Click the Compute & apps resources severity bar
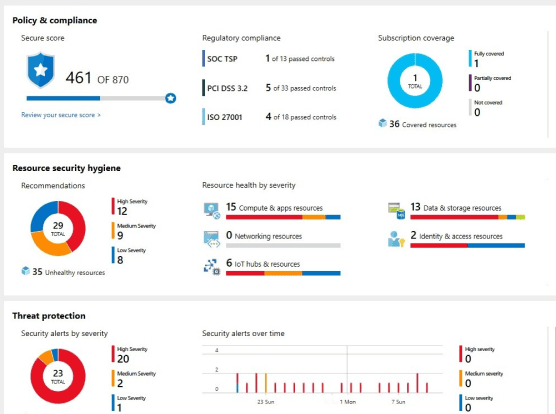556x414 pixels. click(x=283, y=217)
